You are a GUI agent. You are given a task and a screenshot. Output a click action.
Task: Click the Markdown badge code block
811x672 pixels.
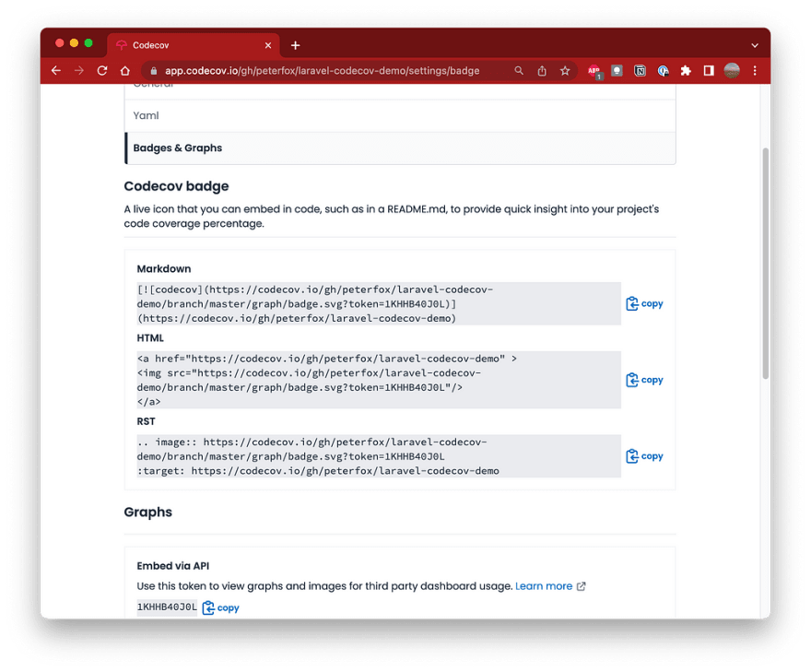(379, 303)
